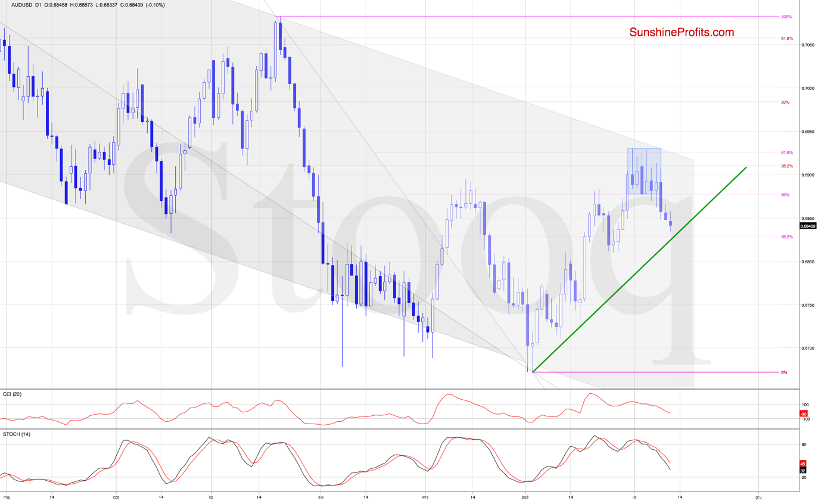Click the 0.6900 price axis label
Viewport: 824px width, 504px height.
click(x=807, y=175)
